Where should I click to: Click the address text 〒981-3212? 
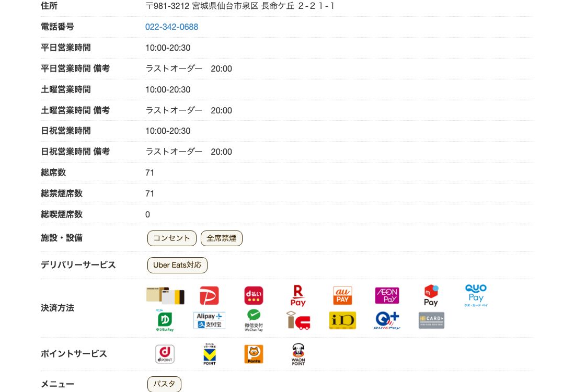point(167,6)
